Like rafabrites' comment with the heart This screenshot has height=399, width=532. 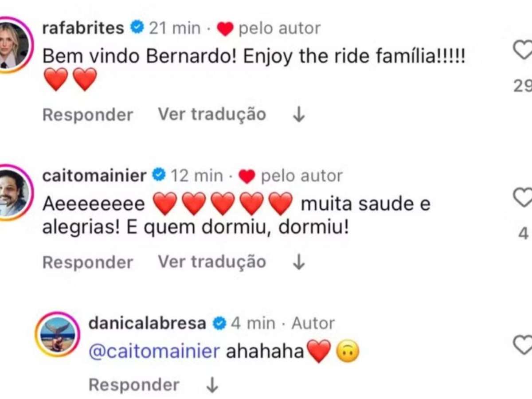524,50
